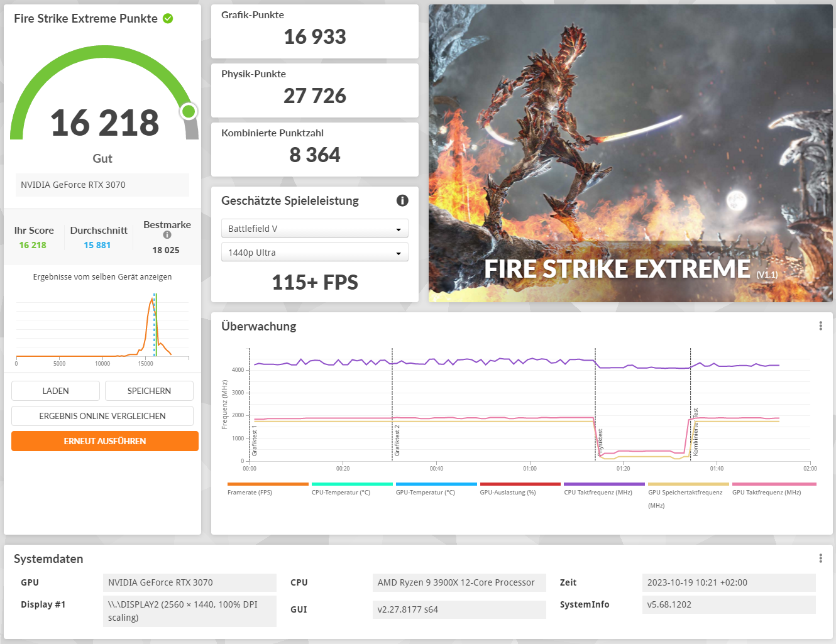Open the three-dot menu of the Systemdaten panel

click(820, 558)
